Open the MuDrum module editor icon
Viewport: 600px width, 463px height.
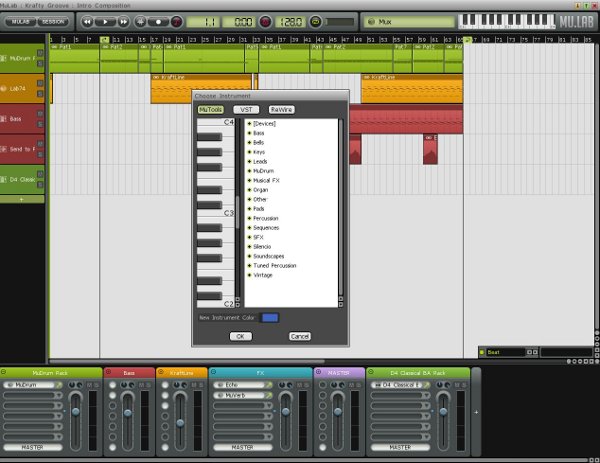(59, 385)
